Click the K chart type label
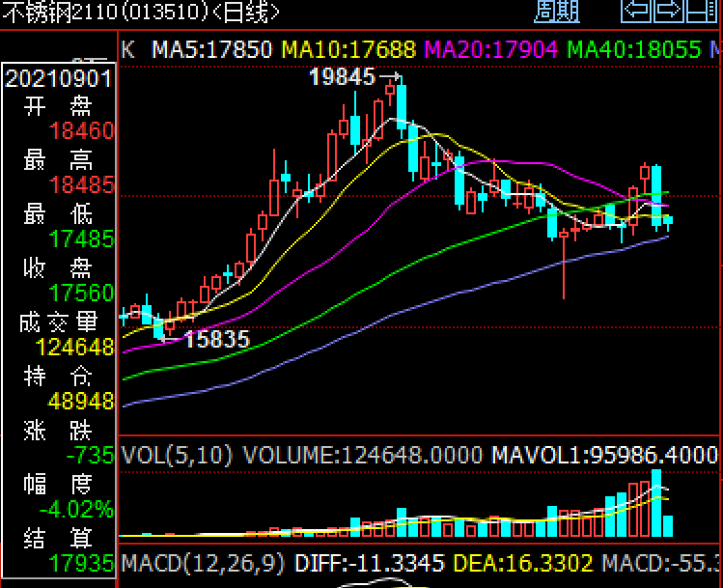The image size is (723, 588). coord(127,49)
